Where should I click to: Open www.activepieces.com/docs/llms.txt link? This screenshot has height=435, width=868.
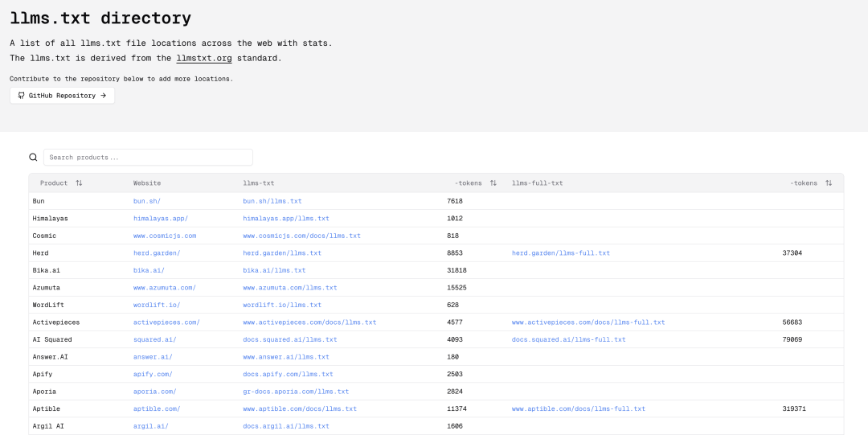(309, 322)
